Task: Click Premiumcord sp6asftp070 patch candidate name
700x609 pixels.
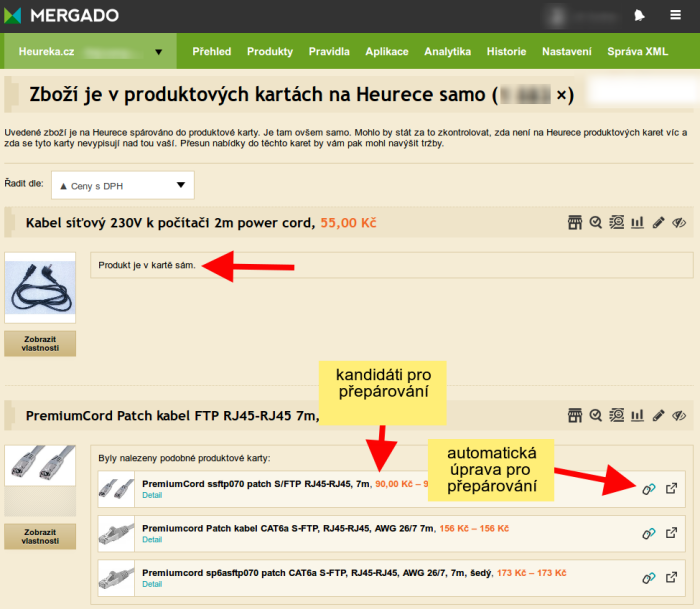Action: coord(317,573)
